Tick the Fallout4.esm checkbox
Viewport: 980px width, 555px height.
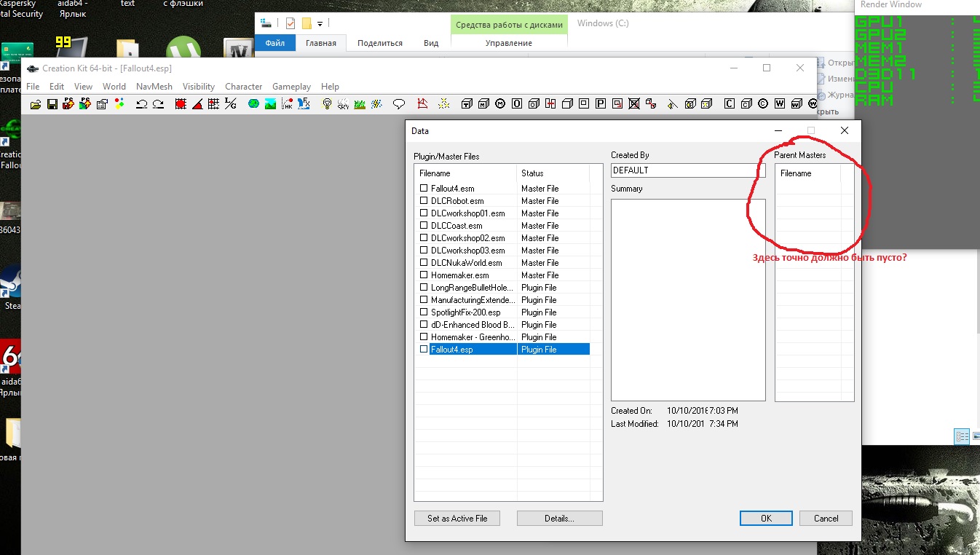pyautogui.click(x=424, y=189)
